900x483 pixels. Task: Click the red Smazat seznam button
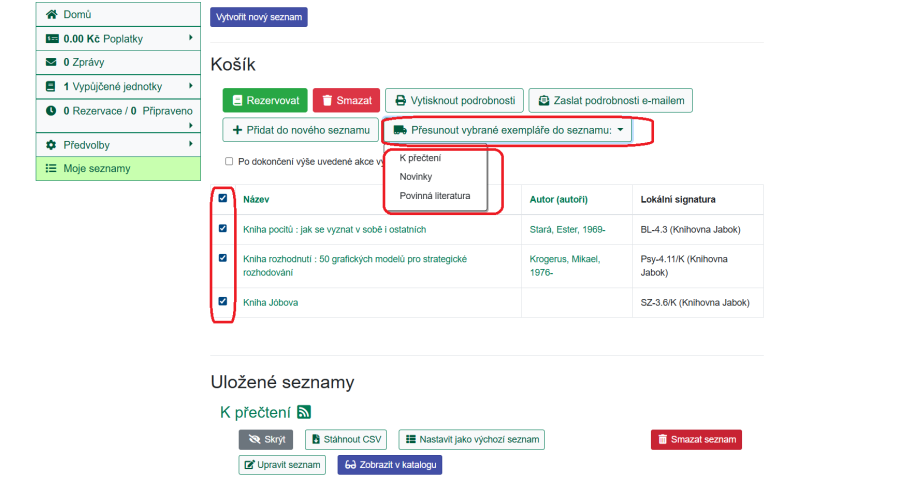[696, 440]
